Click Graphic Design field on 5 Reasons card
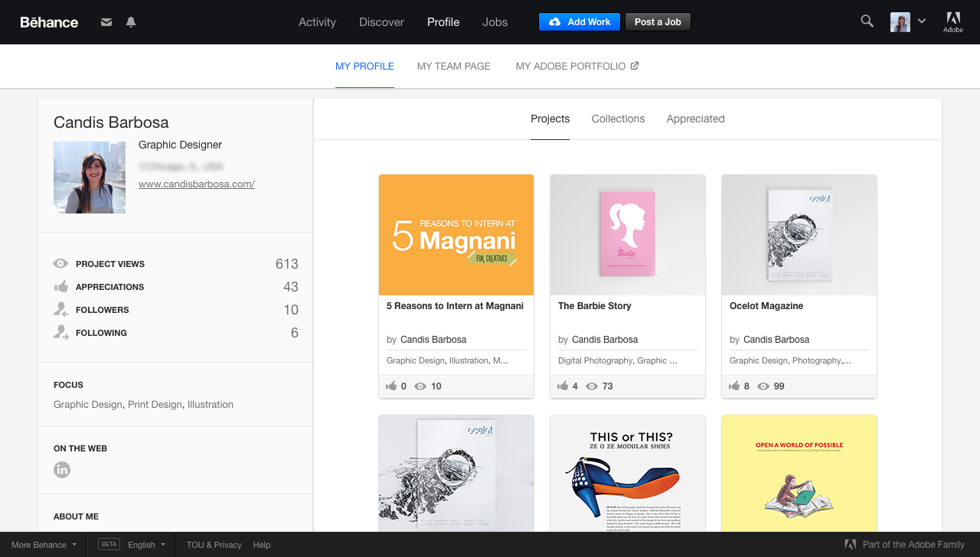This screenshot has height=557, width=980. [416, 360]
